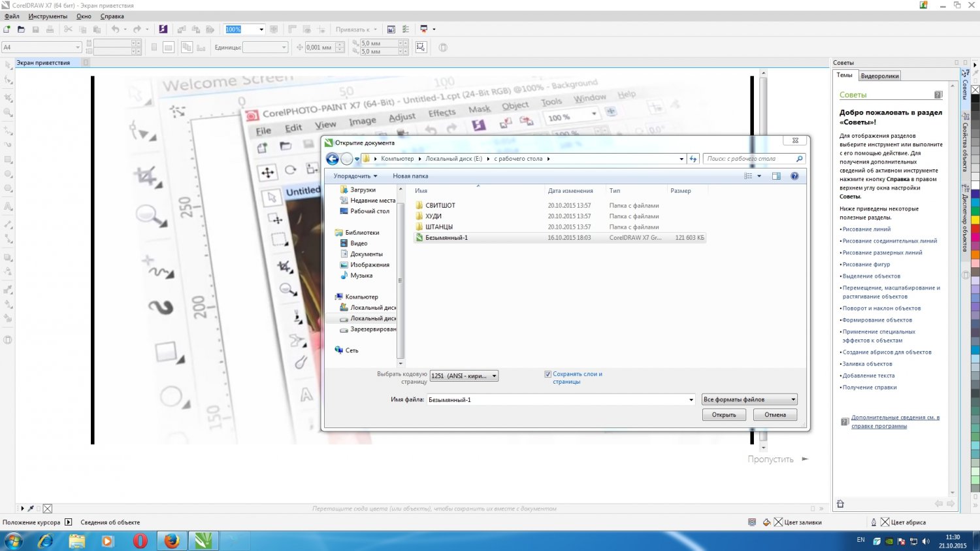Click outline pen icon in status bar
This screenshot has width=980, height=551.
(x=874, y=522)
